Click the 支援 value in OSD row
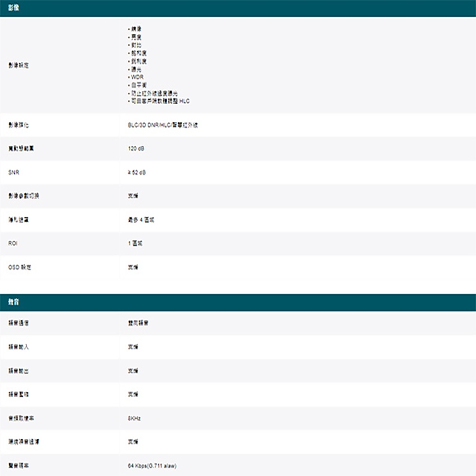476x476 pixels. pos(133,268)
